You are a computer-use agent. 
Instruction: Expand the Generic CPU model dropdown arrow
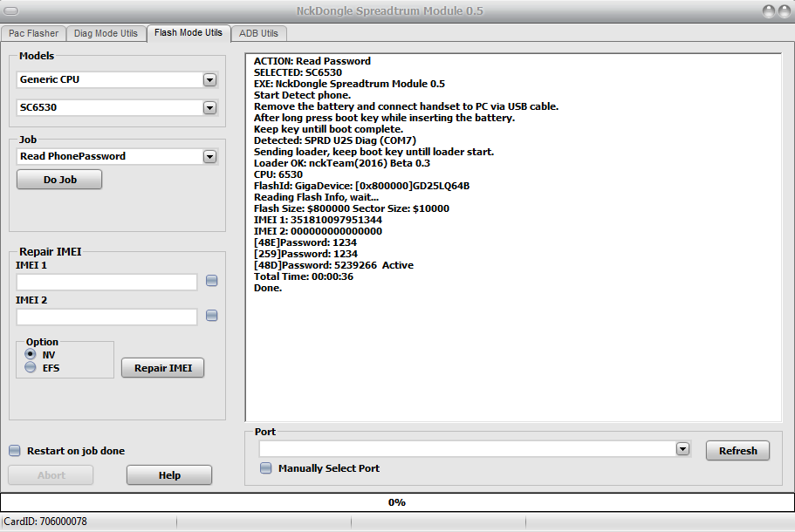[x=209, y=80]
